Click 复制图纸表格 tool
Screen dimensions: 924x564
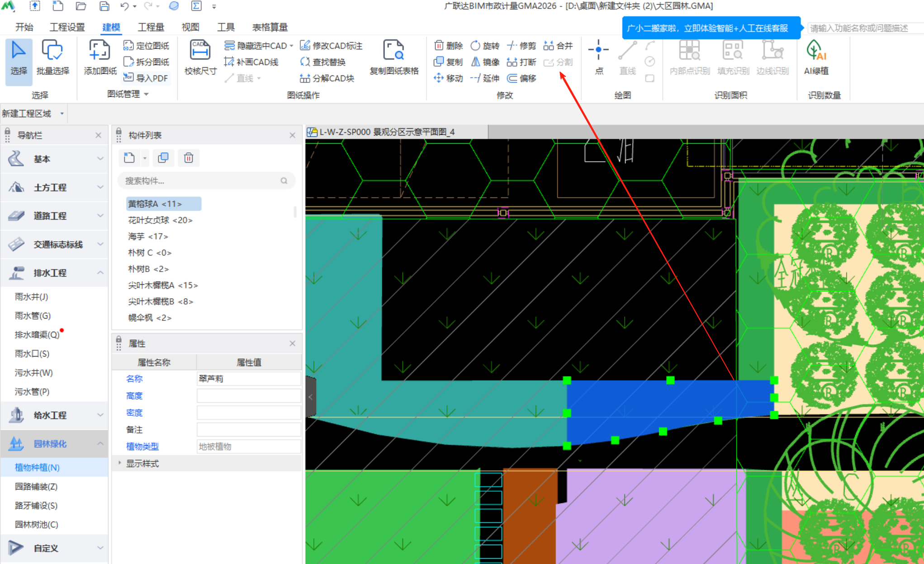point(394,59)
